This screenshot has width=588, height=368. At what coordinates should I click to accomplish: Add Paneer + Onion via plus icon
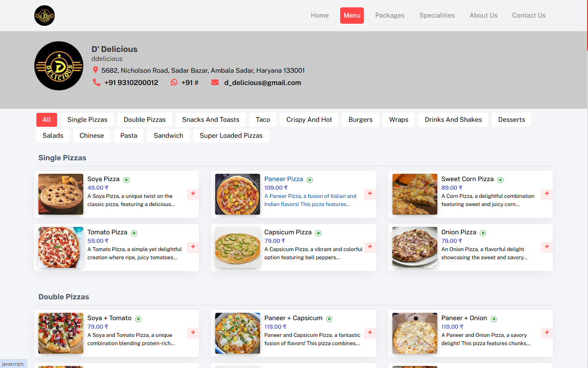coord(546,333)
